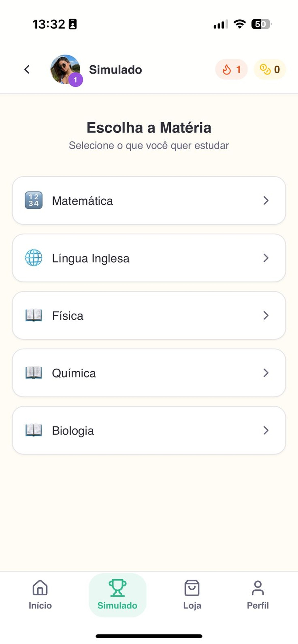Choose the Matemática subject label
The height and width of the screenshot is (644, 298).
83,201
